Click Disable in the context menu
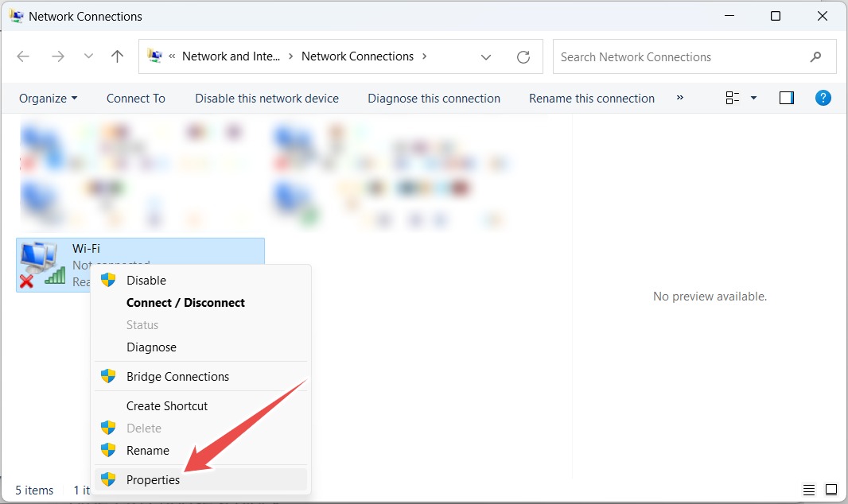 click(146, 280)
